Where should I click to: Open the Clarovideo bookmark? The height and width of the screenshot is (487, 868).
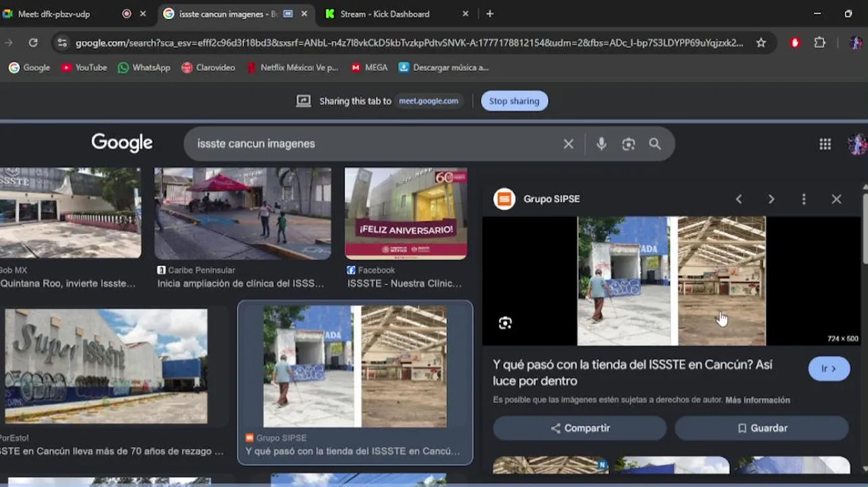(208, 67)
